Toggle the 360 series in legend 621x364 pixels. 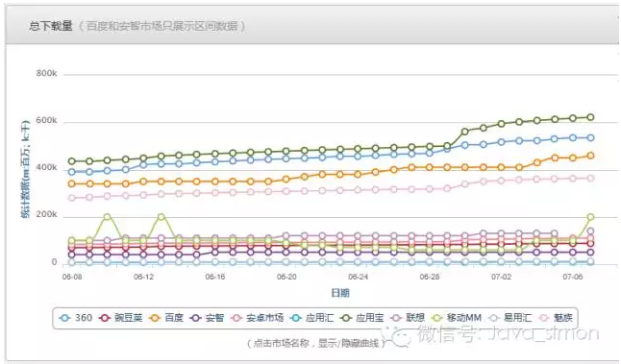click(76, 318)
